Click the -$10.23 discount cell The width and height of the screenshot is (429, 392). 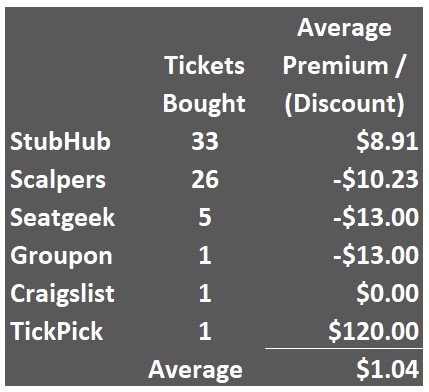pos(376,180)
